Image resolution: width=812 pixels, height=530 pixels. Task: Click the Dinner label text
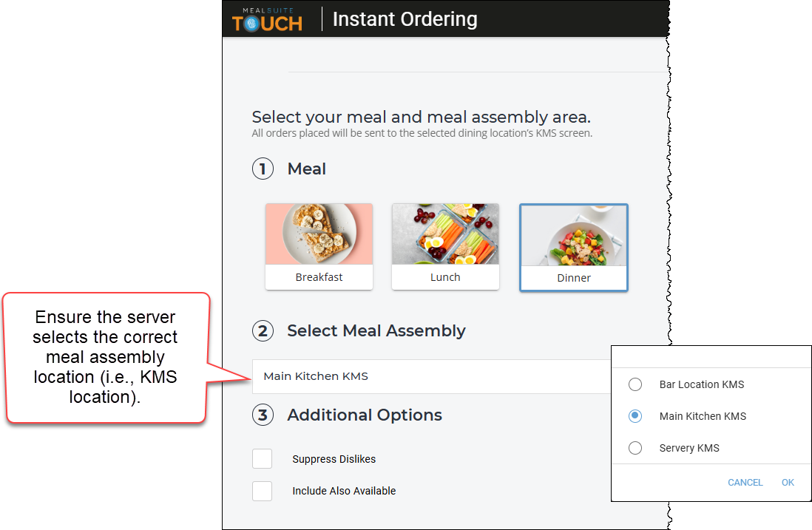(574, 278)
